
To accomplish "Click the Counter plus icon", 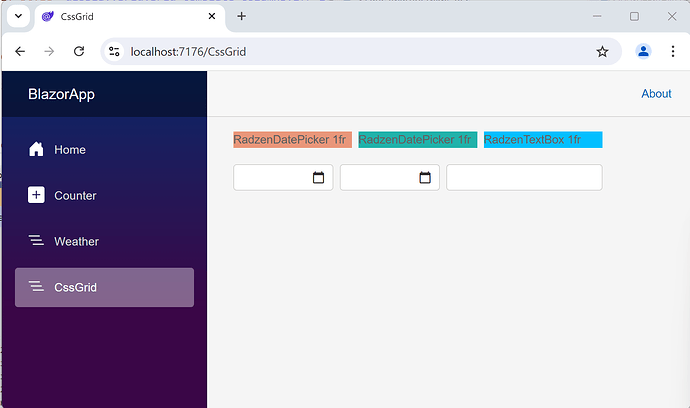I will coord(36,196).
